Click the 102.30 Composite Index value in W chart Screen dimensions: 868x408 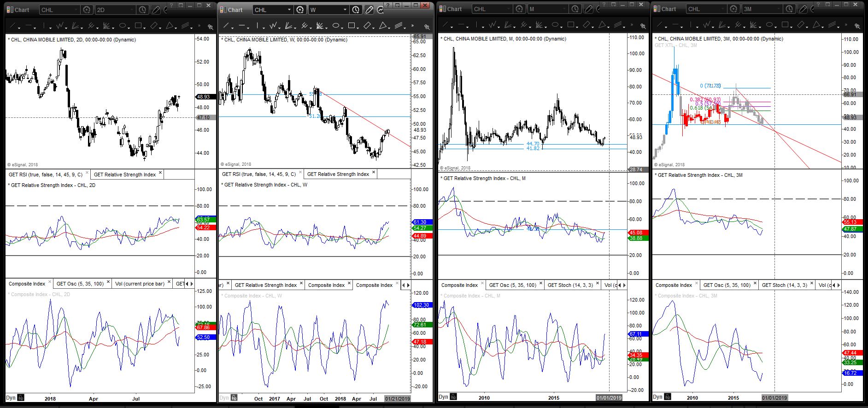pos(421,305)
